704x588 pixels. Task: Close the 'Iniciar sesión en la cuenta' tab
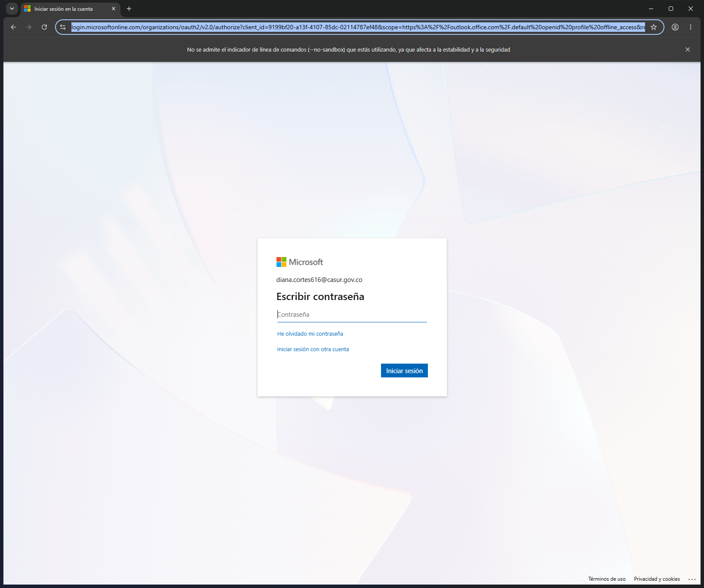(x=114, y=9)
